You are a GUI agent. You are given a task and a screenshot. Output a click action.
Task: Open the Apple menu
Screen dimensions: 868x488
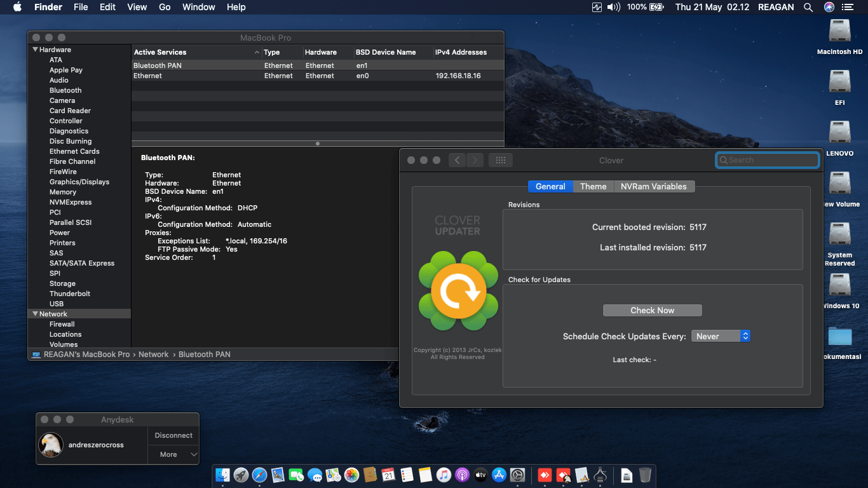click(17, 7)
